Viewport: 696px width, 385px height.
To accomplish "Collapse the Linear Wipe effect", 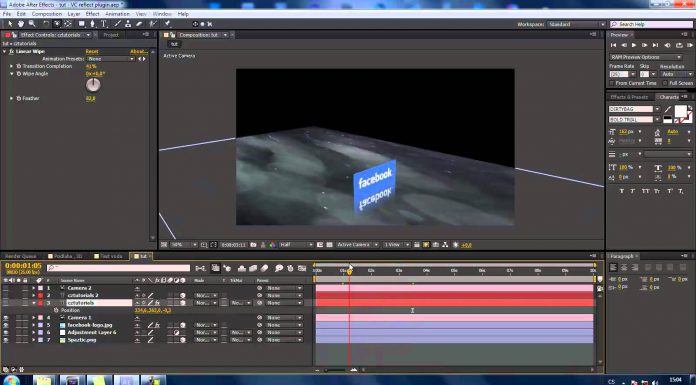I will tap(5, 52).
